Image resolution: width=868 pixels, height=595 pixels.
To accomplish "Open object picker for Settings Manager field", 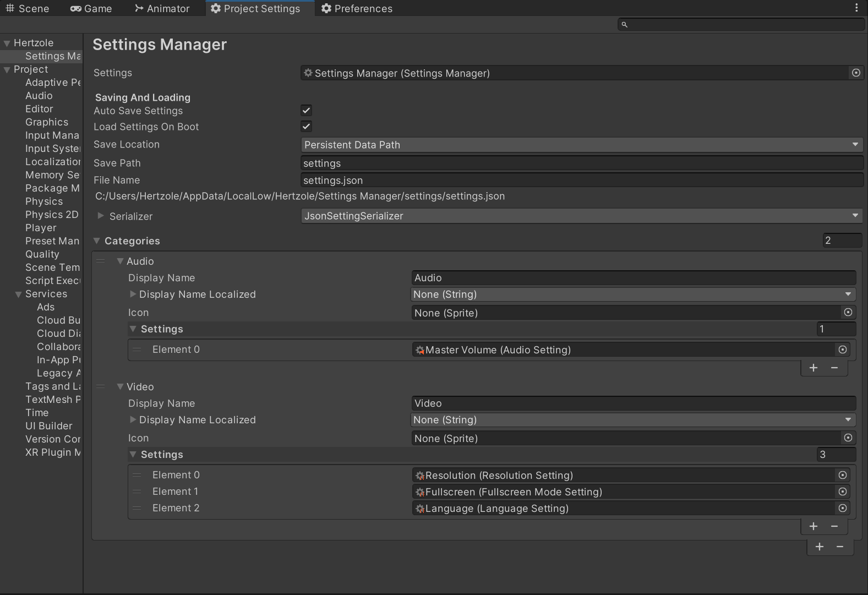I will (x=856, y=73).
